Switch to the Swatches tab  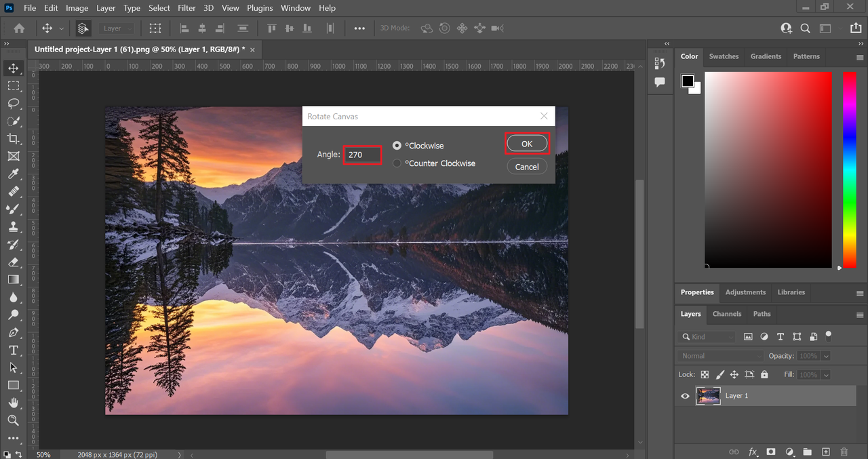pos(724,56)
